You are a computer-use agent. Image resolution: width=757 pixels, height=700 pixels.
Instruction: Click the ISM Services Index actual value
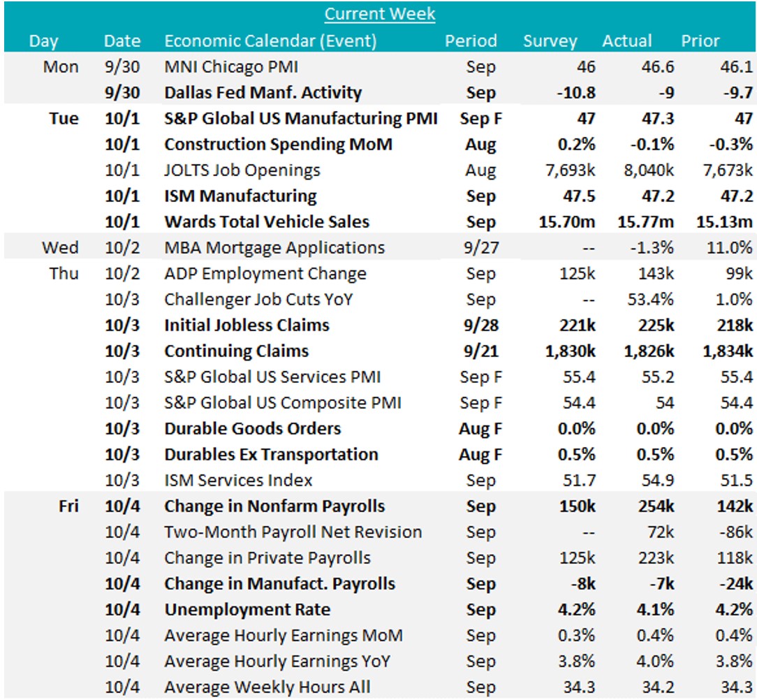click(x=659, y=481)
